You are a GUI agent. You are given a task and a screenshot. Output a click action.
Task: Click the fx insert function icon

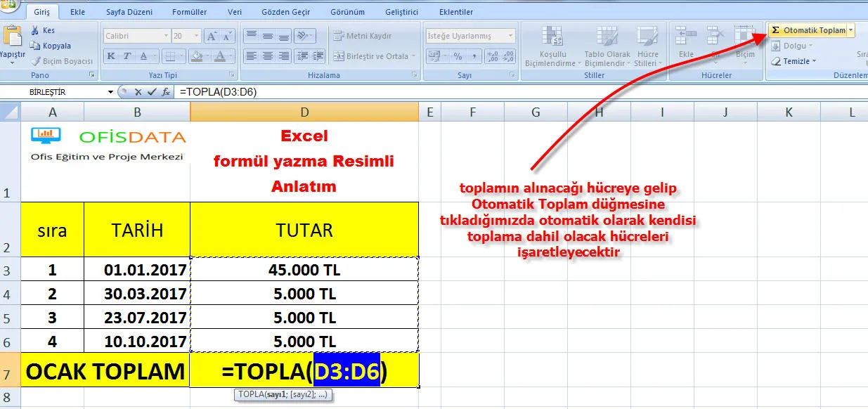165,91
